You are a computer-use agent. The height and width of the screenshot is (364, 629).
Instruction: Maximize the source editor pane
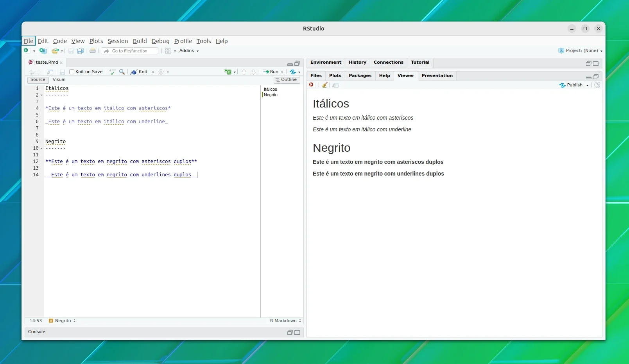tap(297, 63)
